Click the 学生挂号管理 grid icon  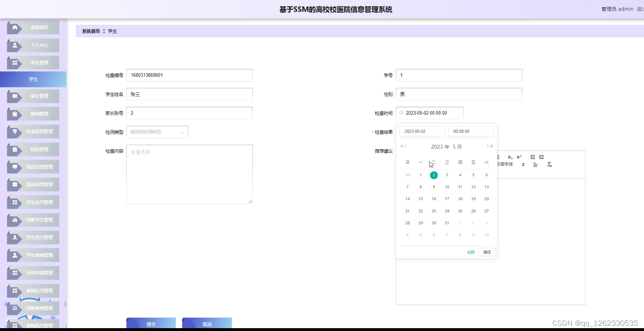click(15, 202)
